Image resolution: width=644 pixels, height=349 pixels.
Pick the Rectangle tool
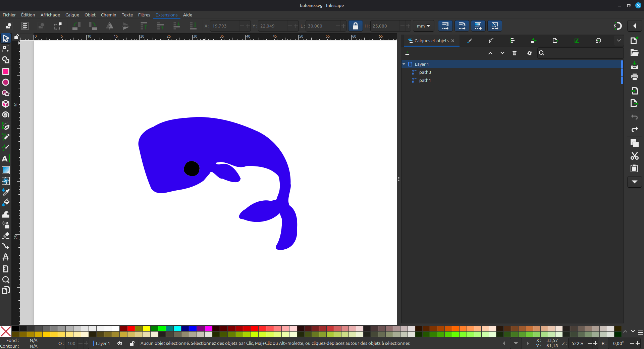pos(5,71)
